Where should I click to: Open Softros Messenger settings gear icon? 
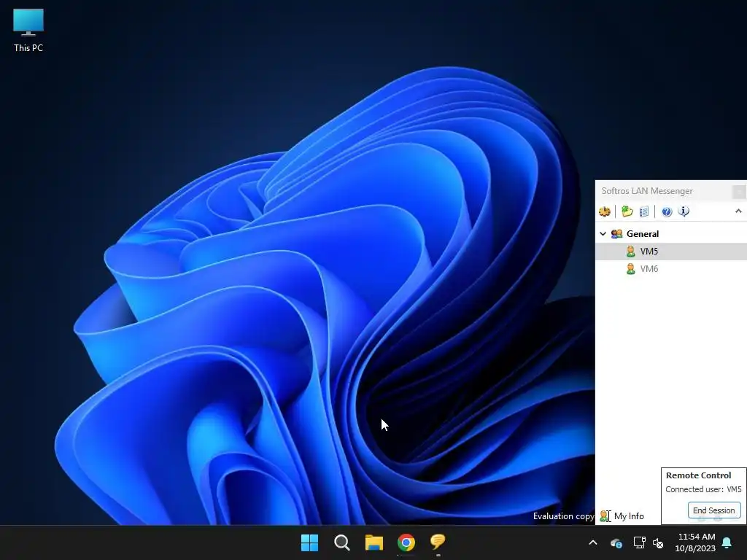(x=605, y=211)
